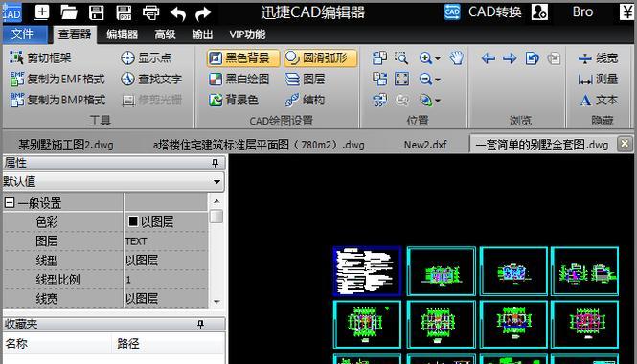Open CAD转换 converter
Image resolution: width=637 pixels, height=364 pixels.
pos(483,12)
